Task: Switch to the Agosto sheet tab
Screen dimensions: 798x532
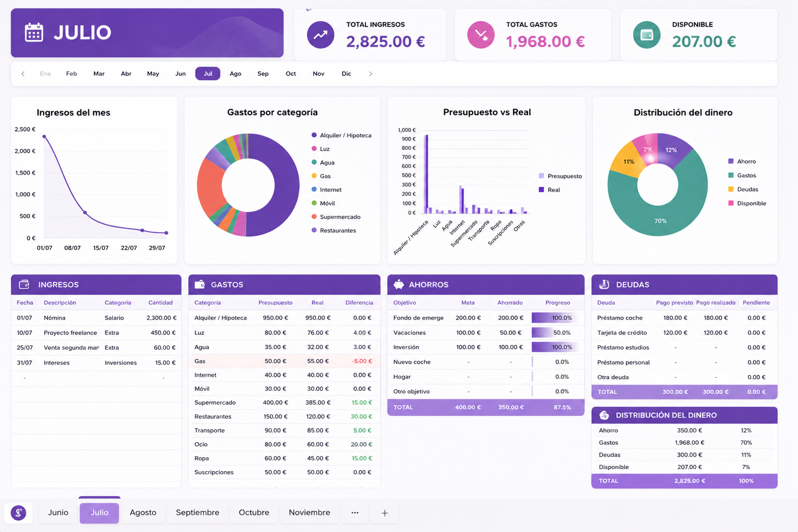Action: (143, 513)
